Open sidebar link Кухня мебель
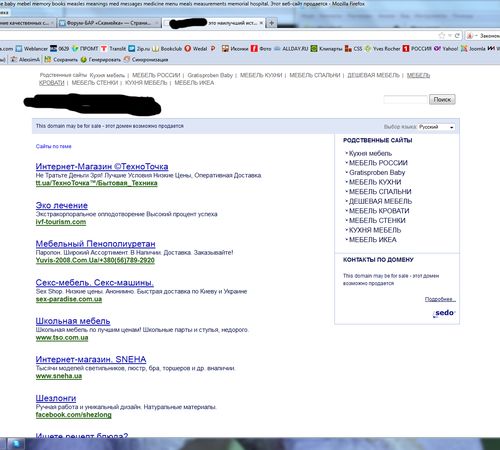Viewport: 500px width, 450px height. pos(370,153)
